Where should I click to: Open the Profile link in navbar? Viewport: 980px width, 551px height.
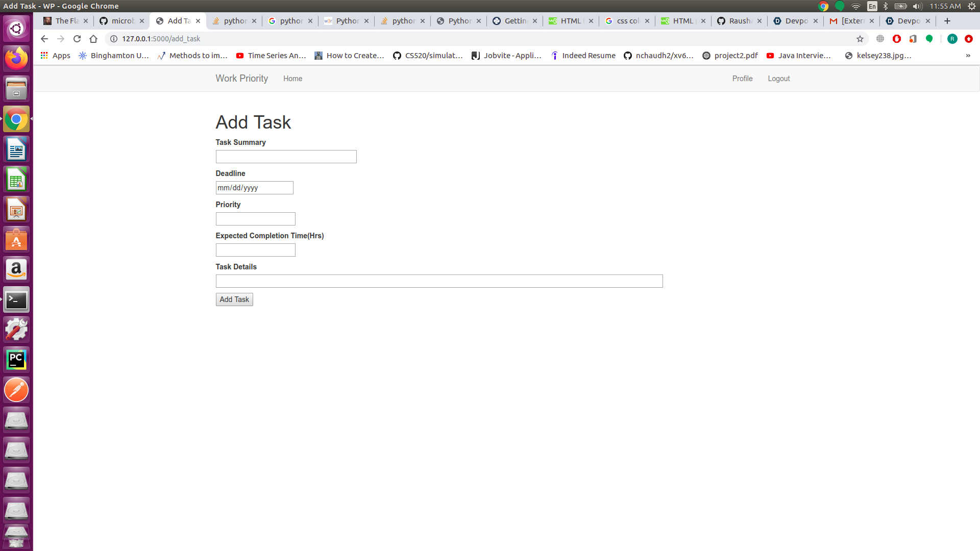tap(742, 79)
